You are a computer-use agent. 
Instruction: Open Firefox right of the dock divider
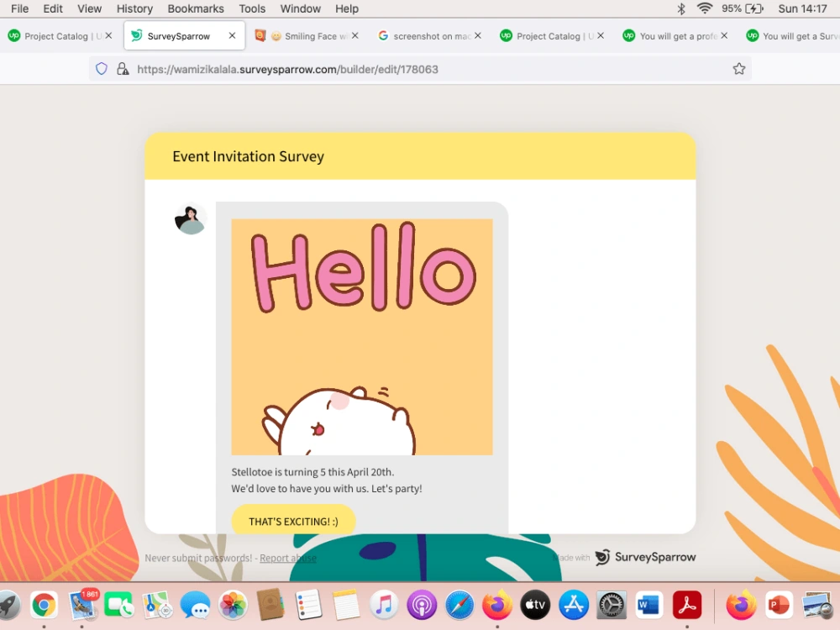(x=741, y=606)
